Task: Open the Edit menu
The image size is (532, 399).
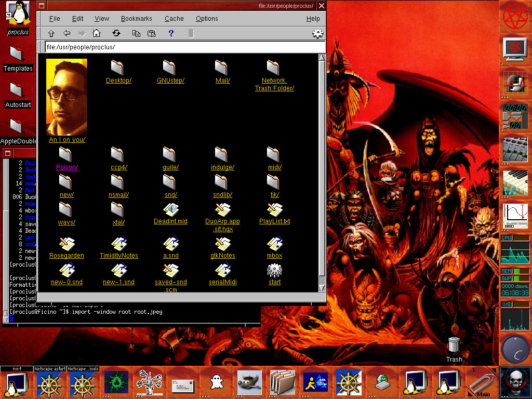Action: (x=77, y=19)
